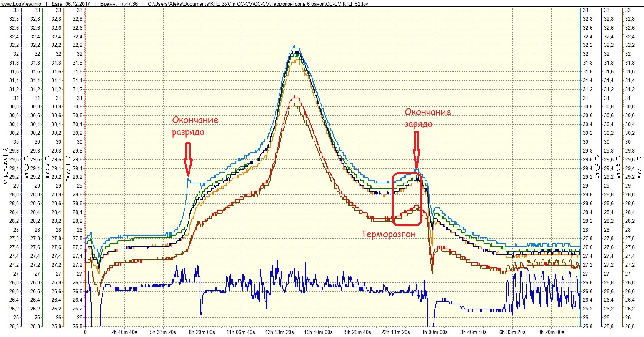The image size is (644, 337).
Task: Click the 9h 20m 00s time marker
Action: pyautogui.click(x=551, y=332)
